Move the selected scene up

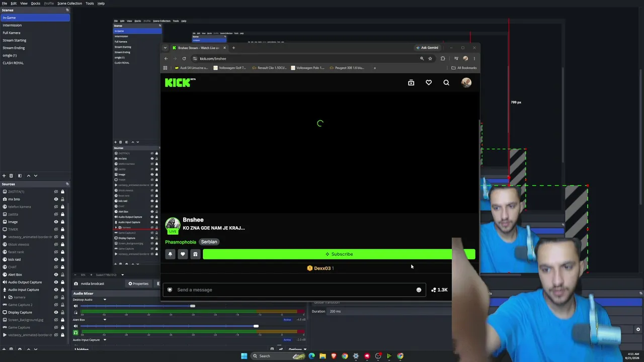pos(28,176)
